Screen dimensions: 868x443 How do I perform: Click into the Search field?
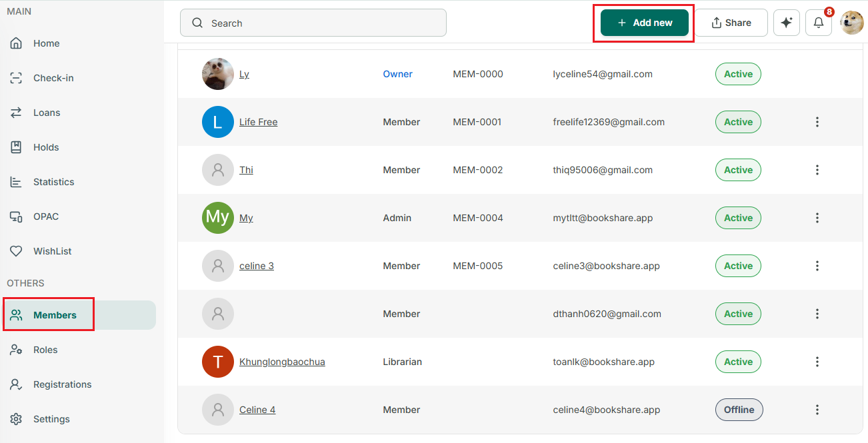(313, 23)
